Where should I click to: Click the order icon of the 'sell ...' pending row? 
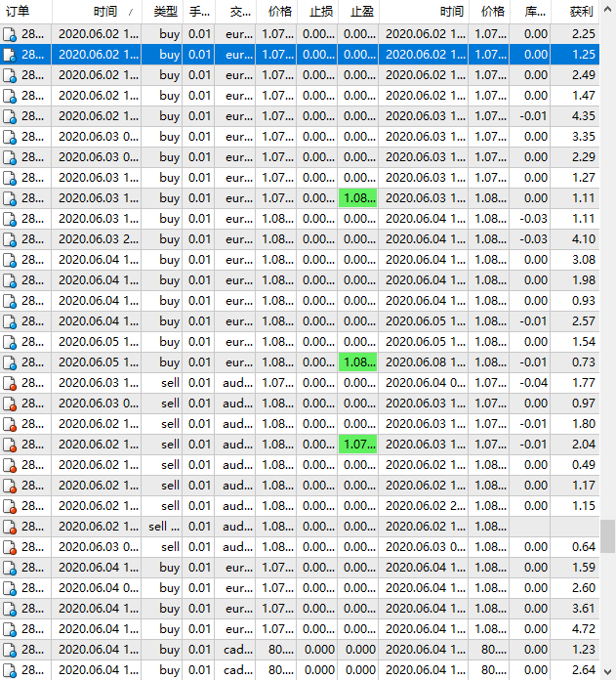[10, 527]
